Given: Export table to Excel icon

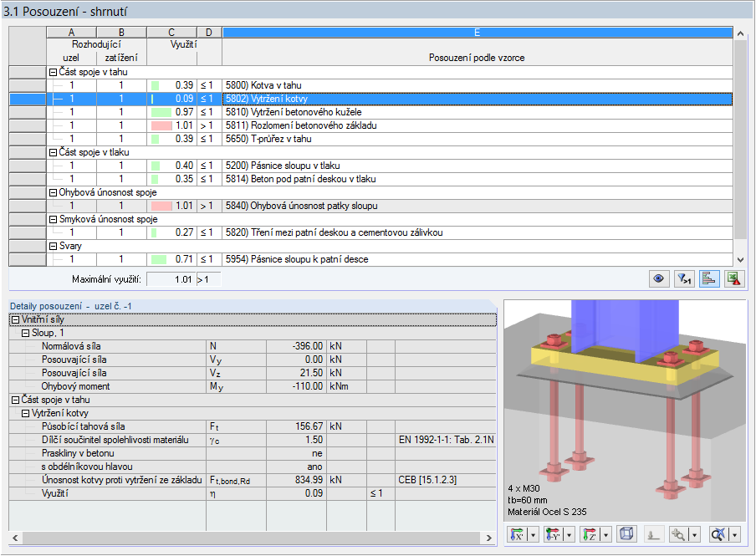Looking at the screenshot, I should click(734, 278).
